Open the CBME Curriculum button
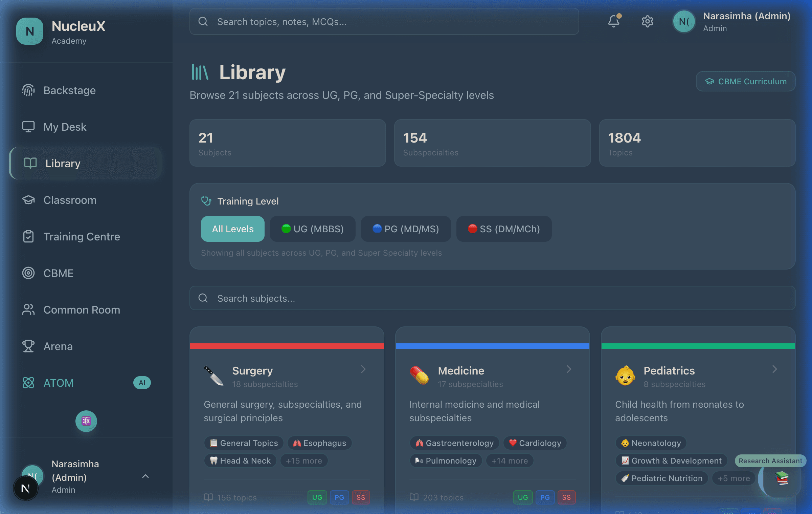Image resolution: width=812 pixels, height=514 pixels. coord(745,81)
